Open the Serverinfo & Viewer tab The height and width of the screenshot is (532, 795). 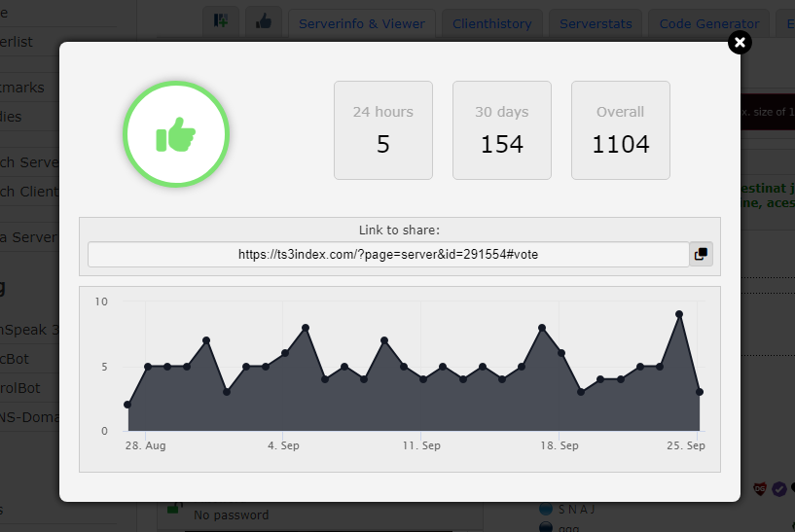point(362,23)
